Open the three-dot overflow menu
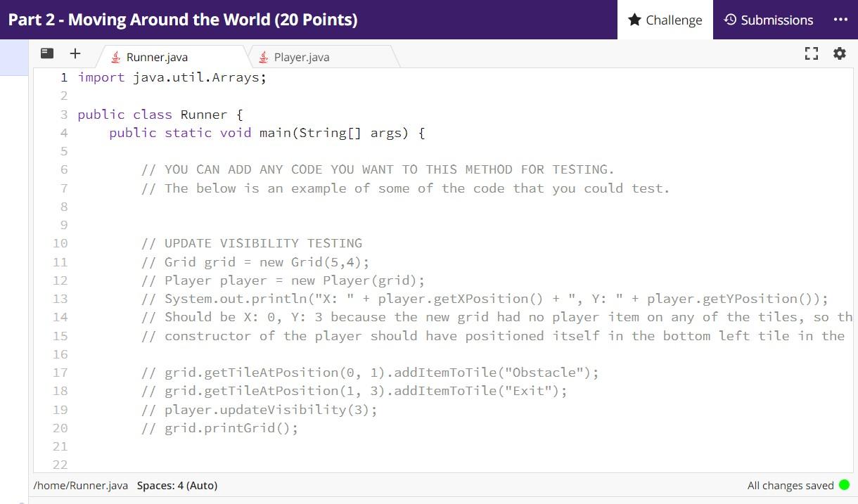Viewport: 858px width, 504px height. click(x=841, y=20)
